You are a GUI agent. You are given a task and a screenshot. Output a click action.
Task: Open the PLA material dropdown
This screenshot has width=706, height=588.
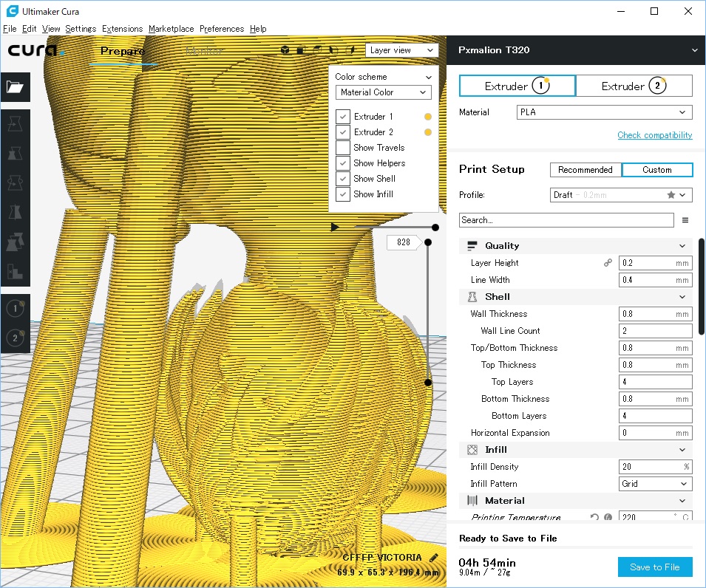tap(604, 112)
